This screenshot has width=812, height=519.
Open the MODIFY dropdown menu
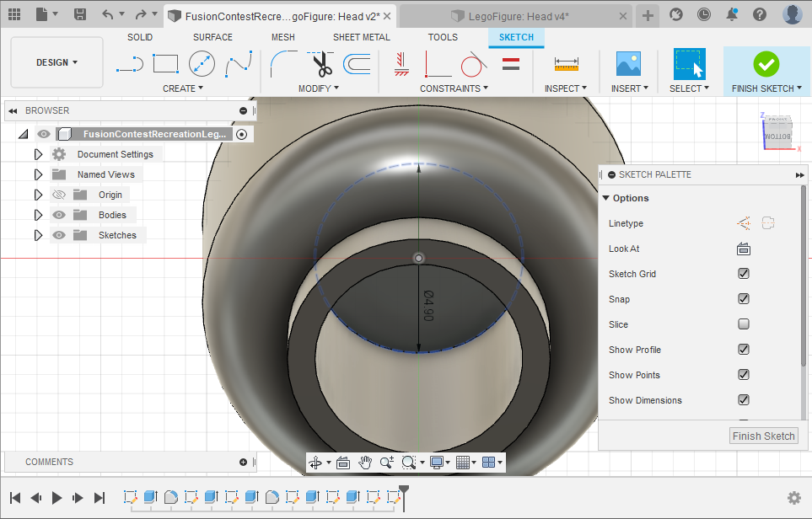point(319,88)
